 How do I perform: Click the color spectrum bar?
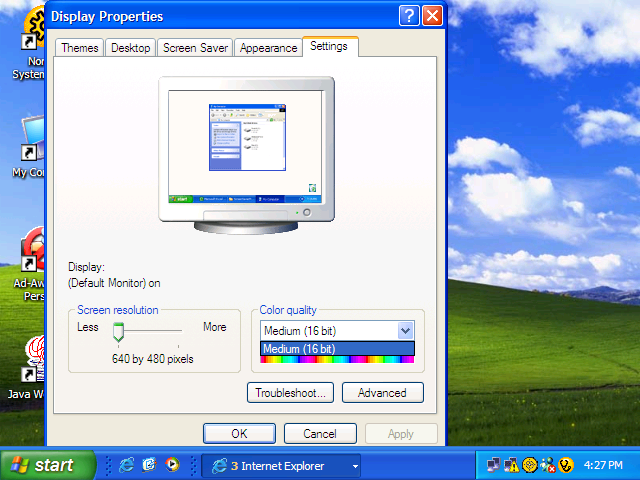(337, 359)
